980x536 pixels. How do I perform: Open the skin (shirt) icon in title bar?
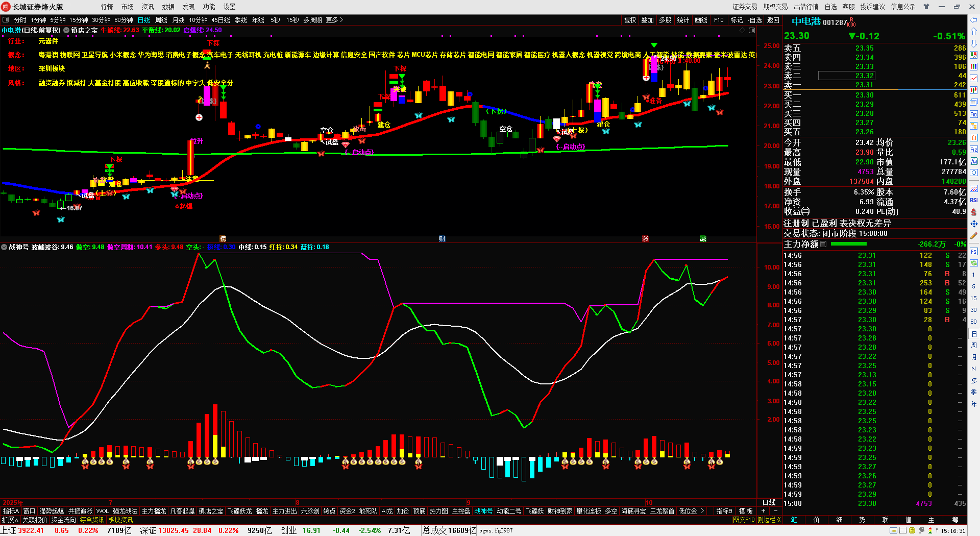[926, 7]
